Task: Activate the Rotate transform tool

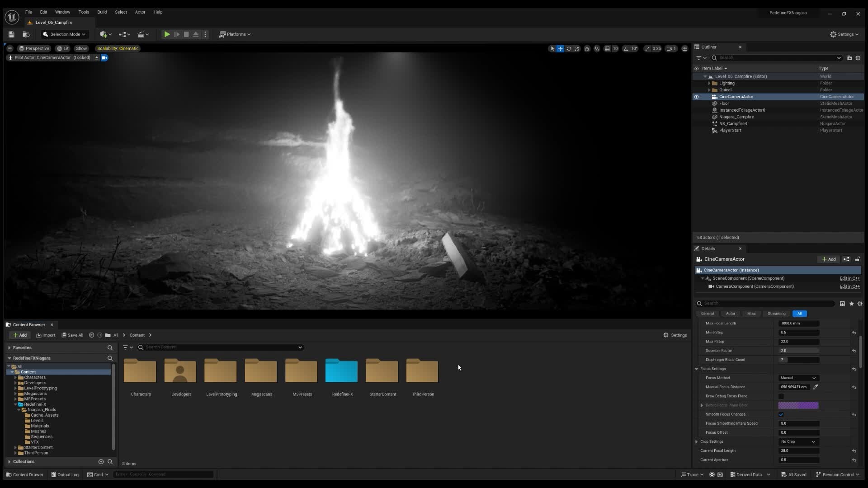Action: [x=569, y=48]
